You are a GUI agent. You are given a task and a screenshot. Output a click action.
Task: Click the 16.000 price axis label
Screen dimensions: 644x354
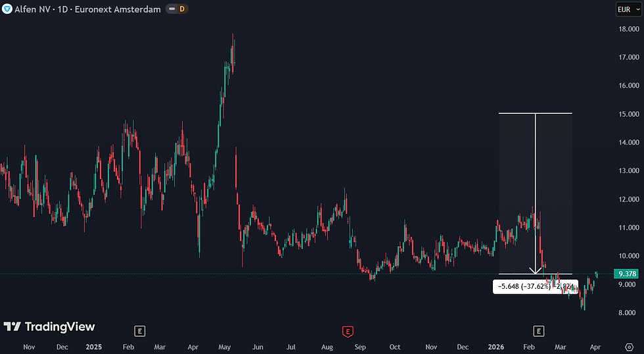(629, 86)
